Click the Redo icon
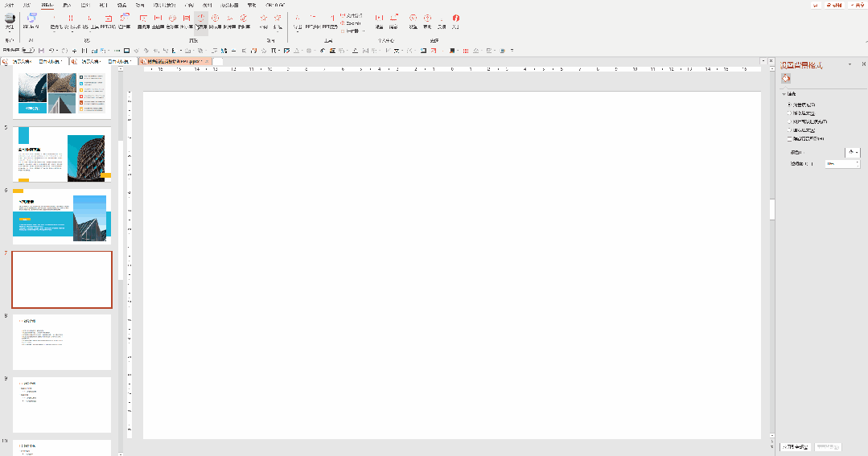 point(65,51)
